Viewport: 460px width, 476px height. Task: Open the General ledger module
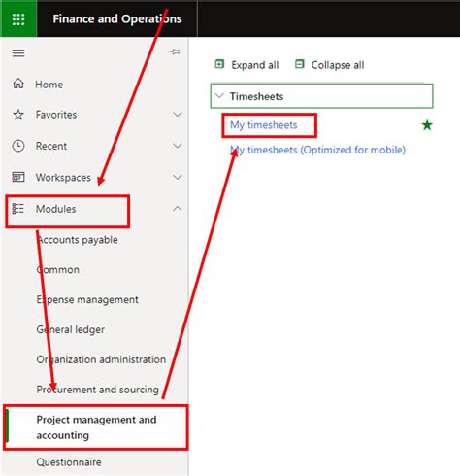point(71,329)
